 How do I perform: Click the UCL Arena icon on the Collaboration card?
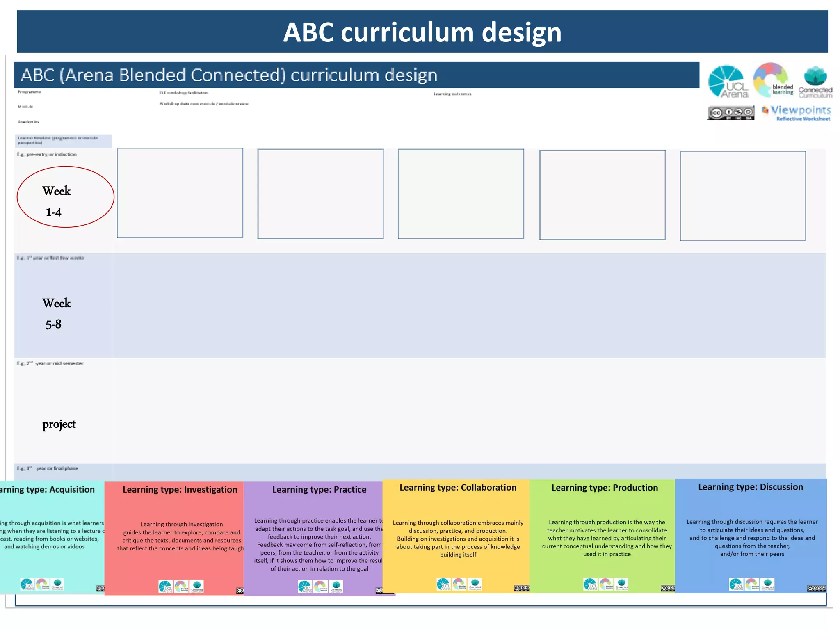[x=443, y=584]
